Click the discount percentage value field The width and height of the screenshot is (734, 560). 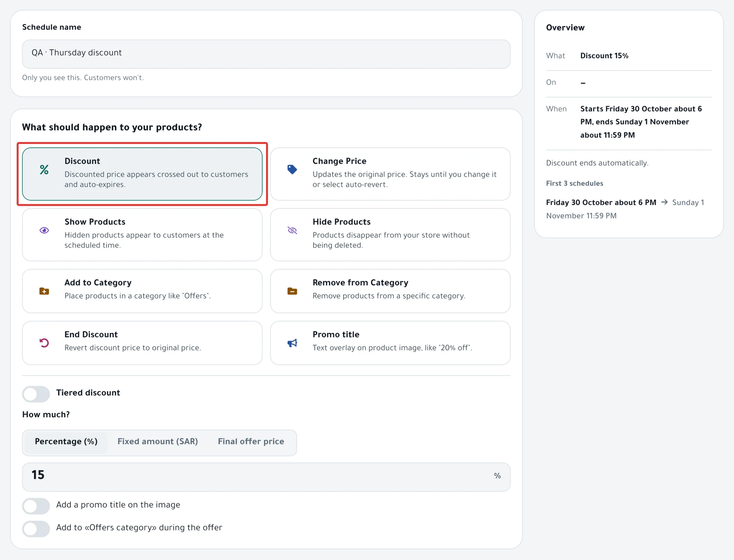tap(266, 477)
